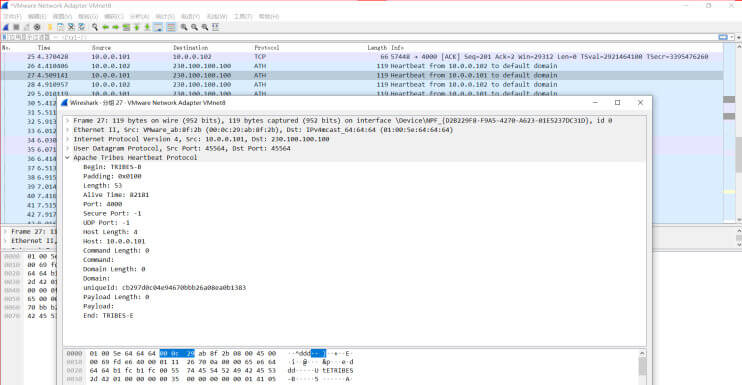The image size is (742, 385).
Task: Open the Analyze menu
Action: tap(139, 17)
